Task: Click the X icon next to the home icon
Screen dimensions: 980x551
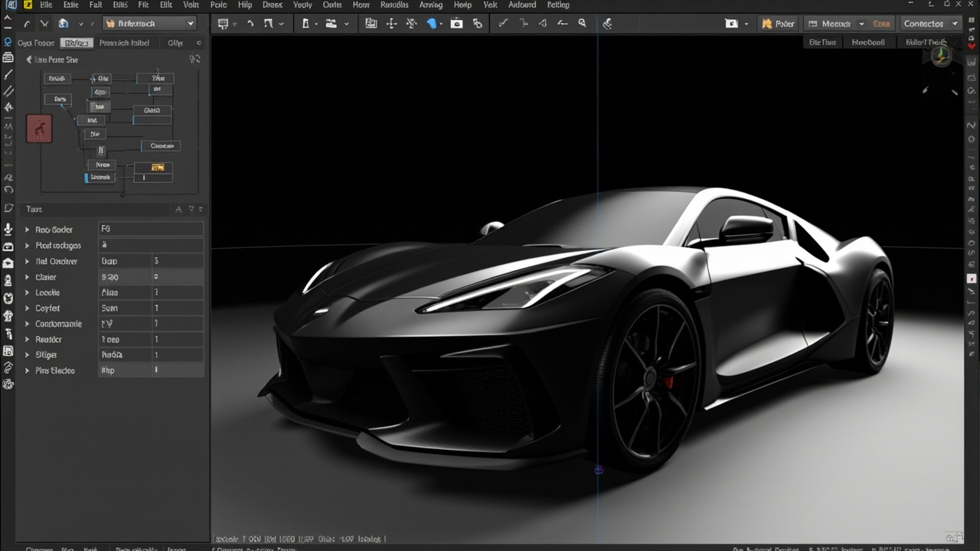Action: point(44,24)
